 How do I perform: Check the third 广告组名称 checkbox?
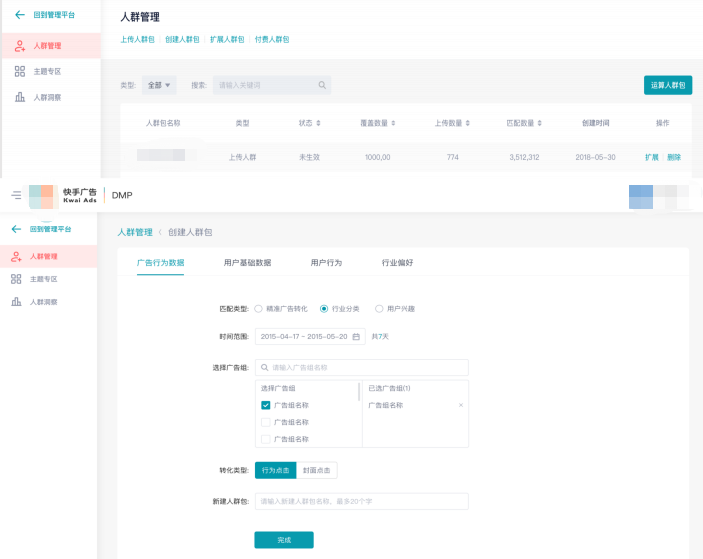[265, 439]
